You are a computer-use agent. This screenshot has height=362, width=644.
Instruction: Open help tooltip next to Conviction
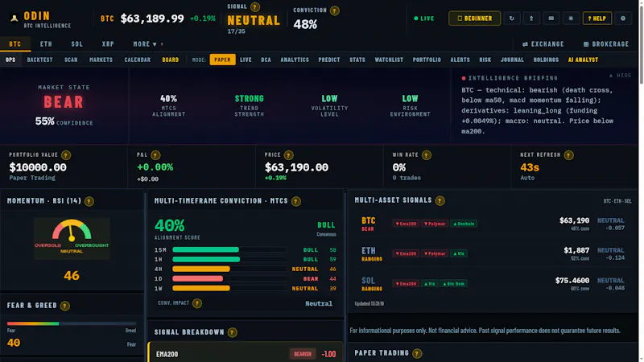[335, 10]
